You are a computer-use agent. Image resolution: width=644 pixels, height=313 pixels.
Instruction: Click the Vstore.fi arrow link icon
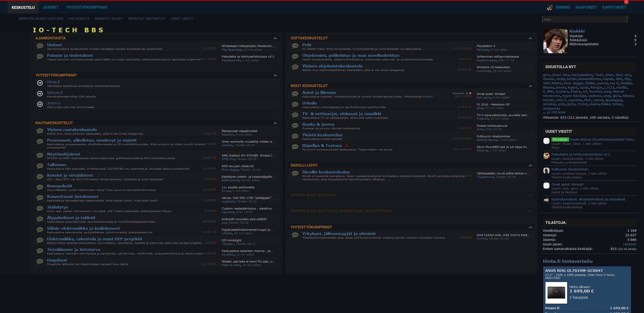tap(40, 93)
